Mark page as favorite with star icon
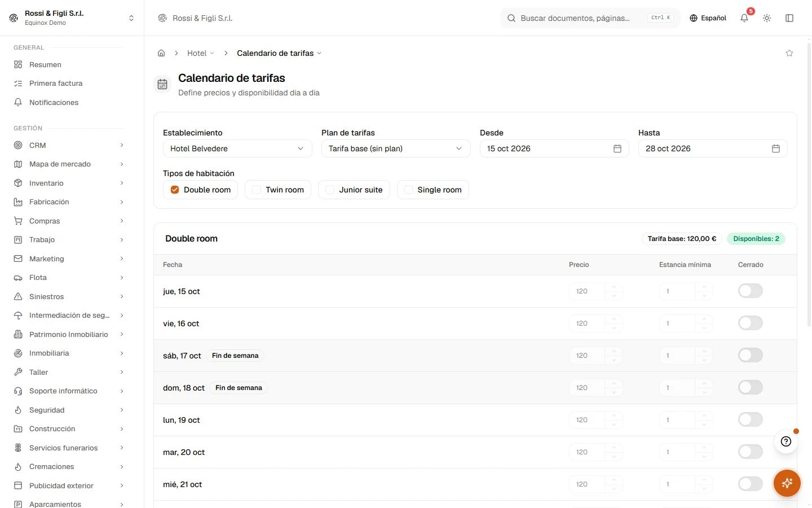Image resolution: width=812 pixels, height=508 pixels. click(789, 53)
